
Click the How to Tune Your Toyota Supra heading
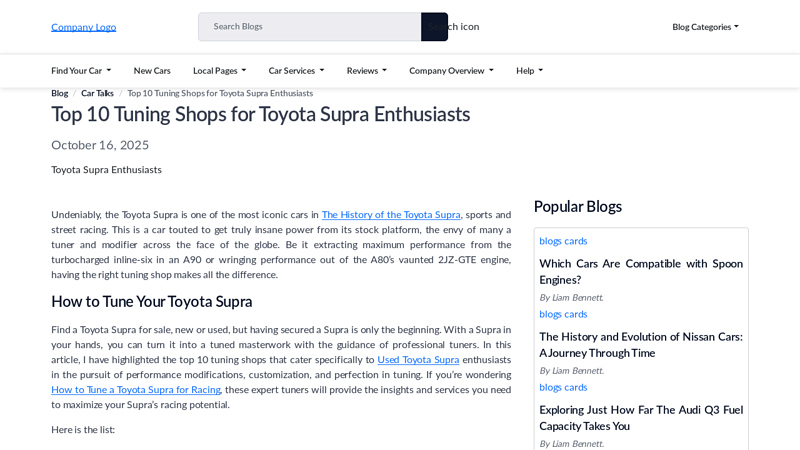click(x=152, y=302)
